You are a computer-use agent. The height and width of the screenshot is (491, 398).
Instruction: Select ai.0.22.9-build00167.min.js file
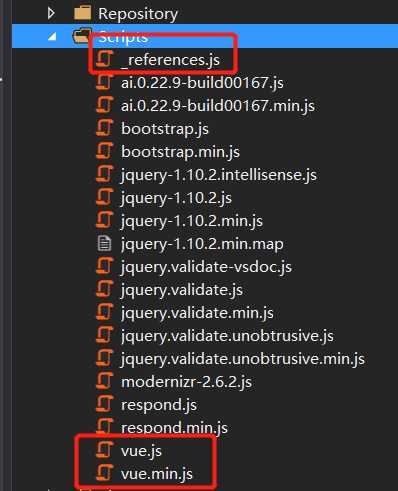click(x=218, y=106)
